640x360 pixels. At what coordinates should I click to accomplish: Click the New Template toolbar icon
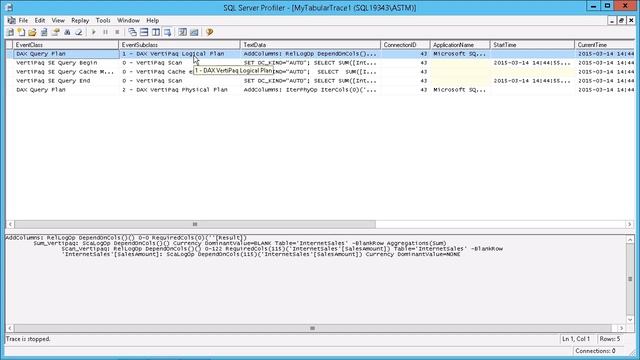coord(21,32)
